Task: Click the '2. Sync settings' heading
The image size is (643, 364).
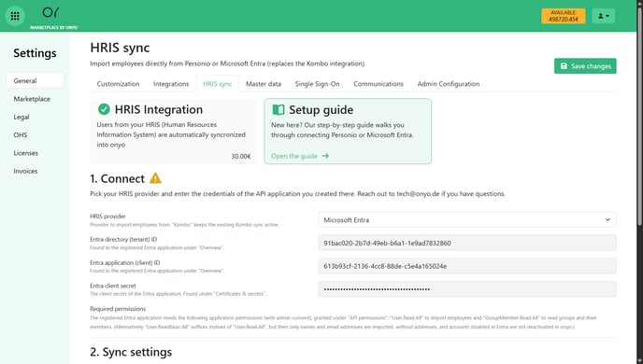Action: (x=131, y=352)
